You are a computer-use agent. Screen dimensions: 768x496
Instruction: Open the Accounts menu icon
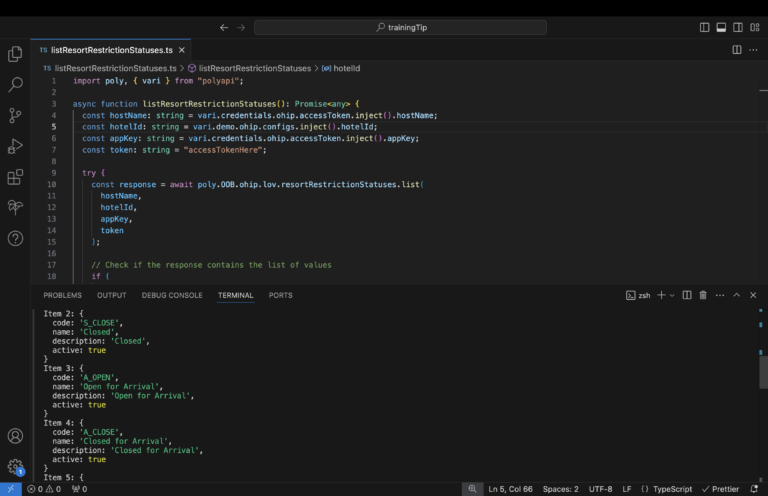tap(15, 436)
